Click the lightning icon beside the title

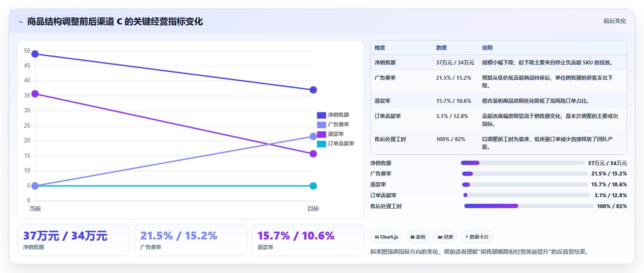click(20, 22)
